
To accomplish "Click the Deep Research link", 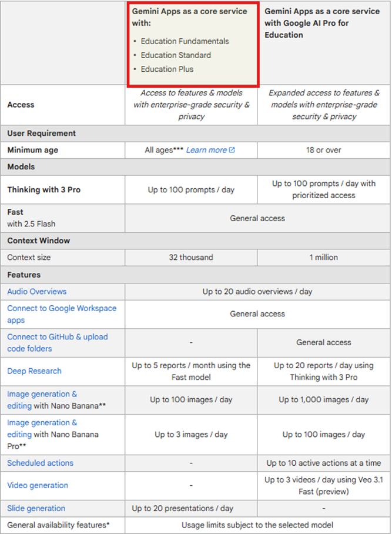I will tap(34, 371).
